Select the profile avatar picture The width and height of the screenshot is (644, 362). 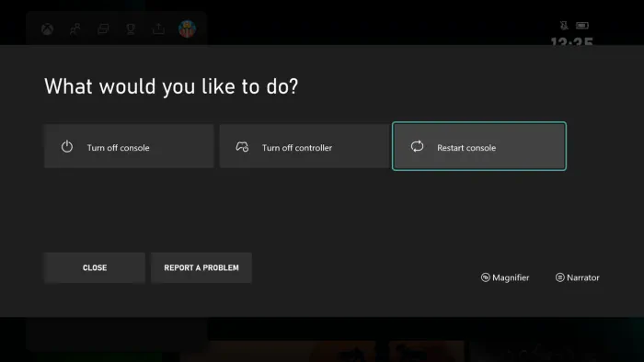coord(187,29)
